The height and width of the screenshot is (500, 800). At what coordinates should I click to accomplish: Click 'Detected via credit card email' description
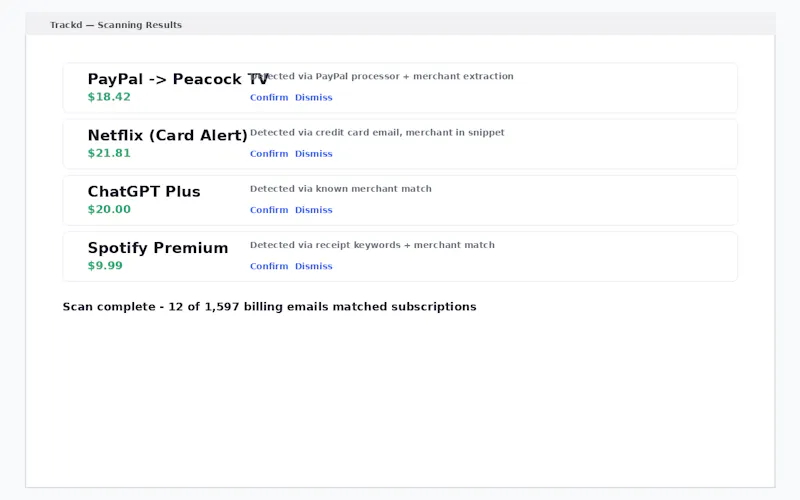point(377,132)
